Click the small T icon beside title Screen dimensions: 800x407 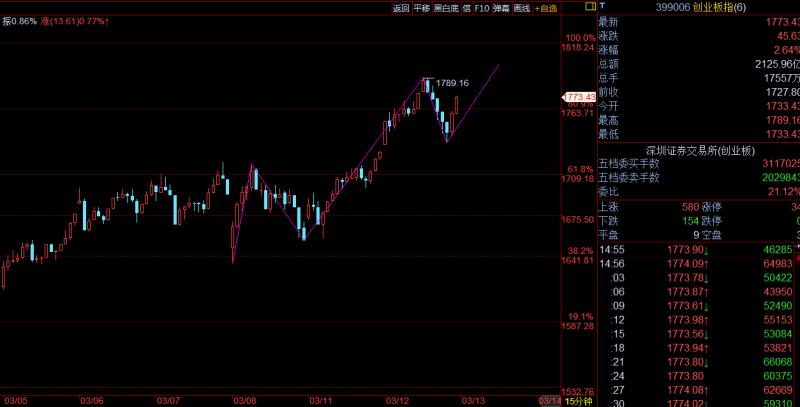point(602,6)
